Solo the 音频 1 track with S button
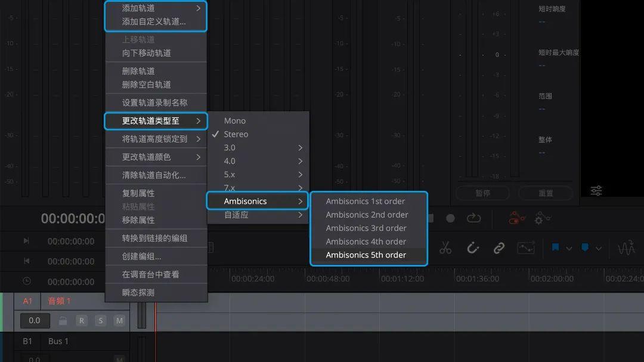644x362 pixels. pos(101,320)
